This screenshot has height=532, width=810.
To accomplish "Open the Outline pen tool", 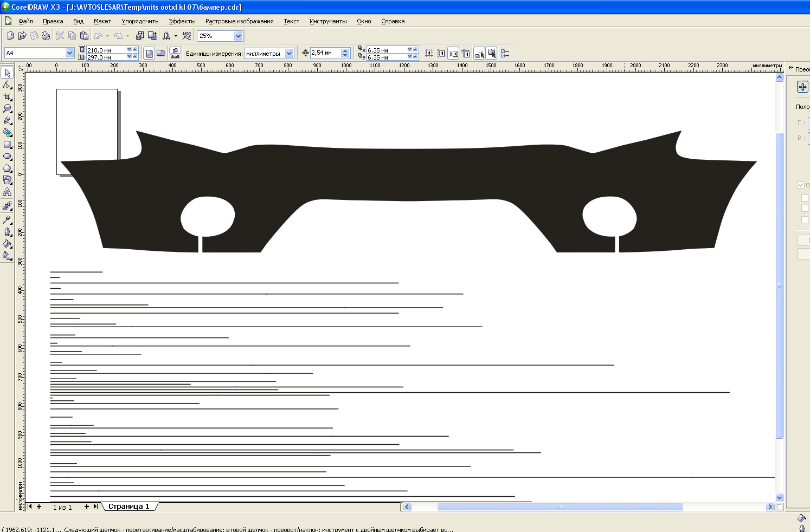I will coord(8,232).
